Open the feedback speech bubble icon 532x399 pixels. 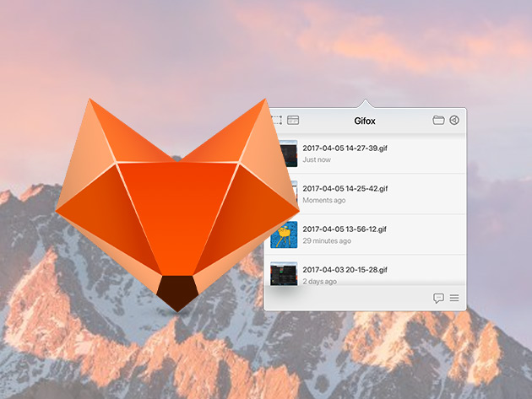tap(438, 298)
